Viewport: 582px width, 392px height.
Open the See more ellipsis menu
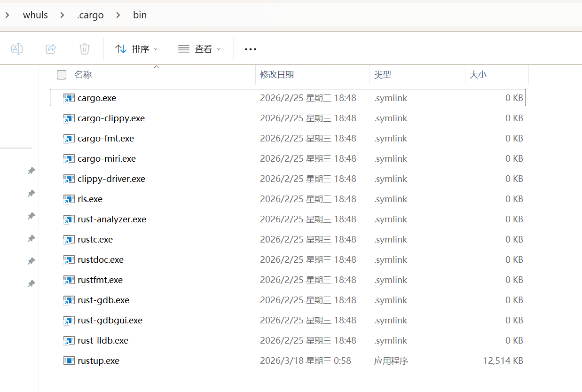pos(251,49)
